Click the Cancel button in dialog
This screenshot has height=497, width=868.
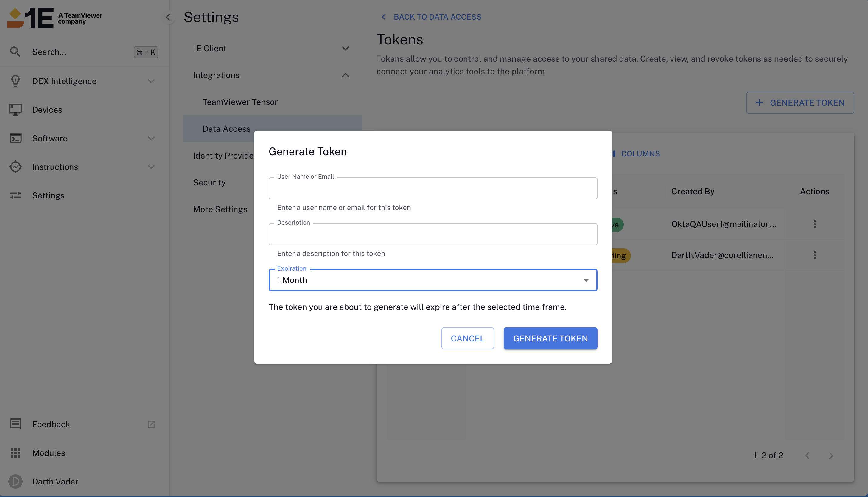point(467,338)
